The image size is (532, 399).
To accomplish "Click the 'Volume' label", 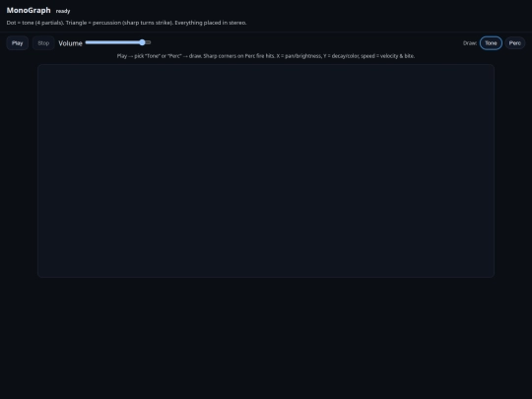I will (x=70, y=43).
